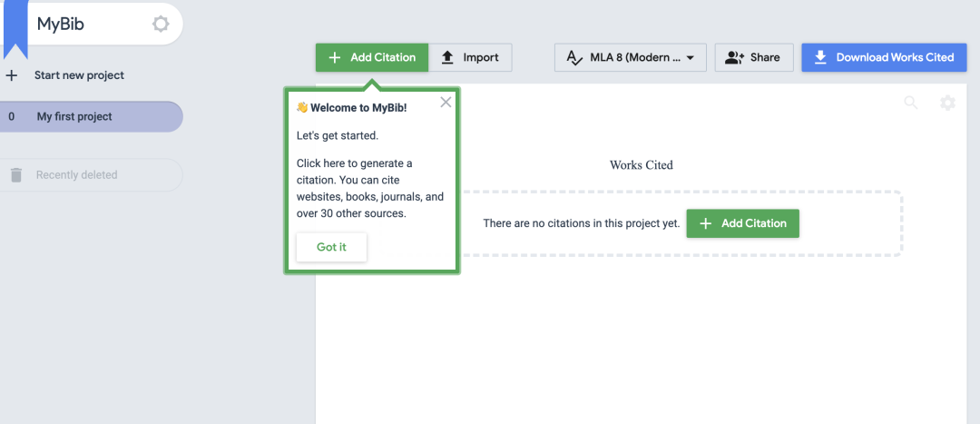The image size is (980, 424).
Task: Click the Works Cited heading
Action: 642,165
